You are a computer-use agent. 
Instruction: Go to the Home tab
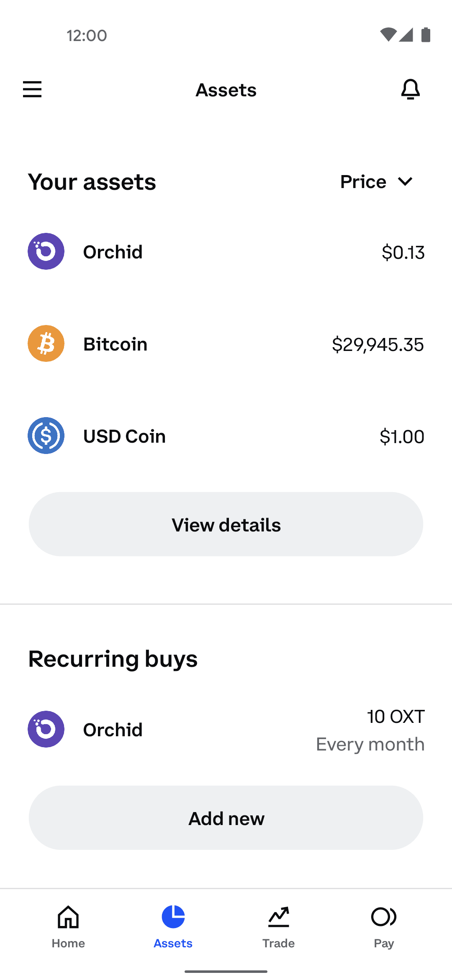coord(68,926)
